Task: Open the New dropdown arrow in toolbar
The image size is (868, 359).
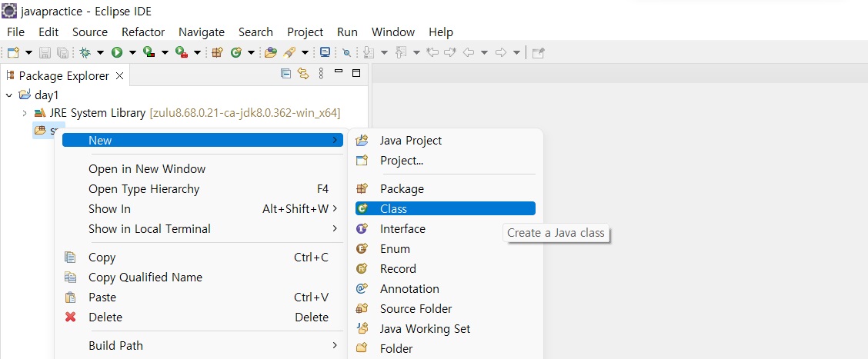Action: (28, 52)
